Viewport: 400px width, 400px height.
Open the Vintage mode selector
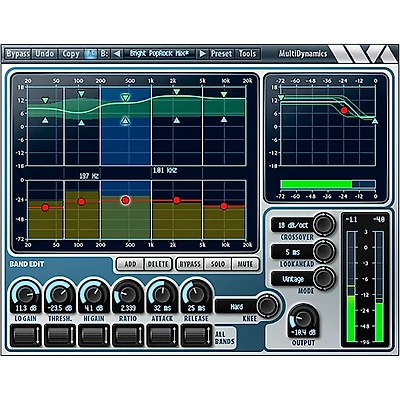[x=293, y=279]
